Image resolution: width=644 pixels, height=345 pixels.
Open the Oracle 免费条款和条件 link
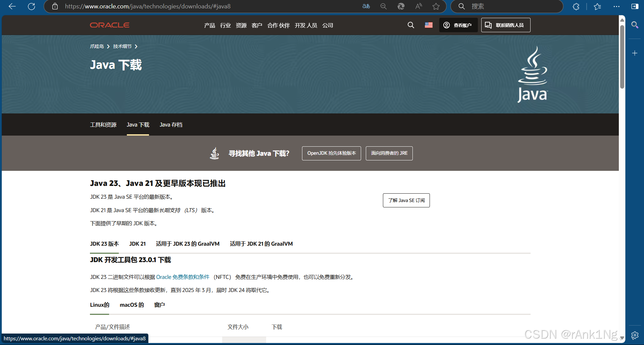click(182, 277)
